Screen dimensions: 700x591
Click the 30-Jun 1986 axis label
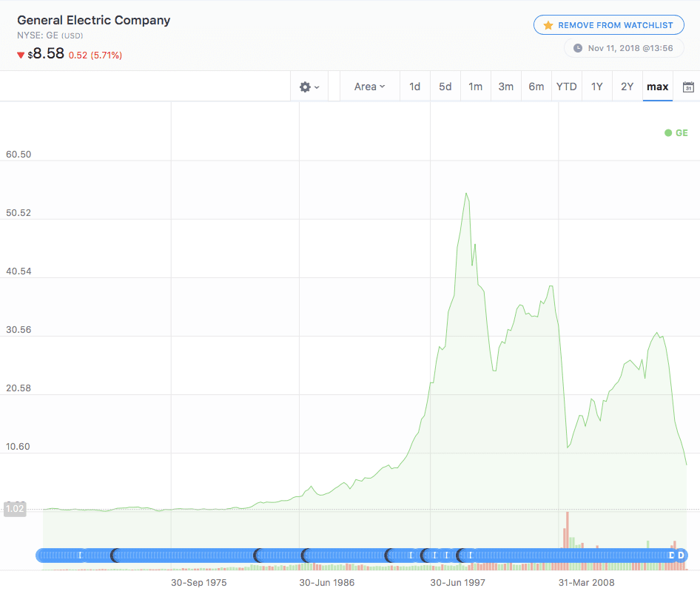coord(327,583)
